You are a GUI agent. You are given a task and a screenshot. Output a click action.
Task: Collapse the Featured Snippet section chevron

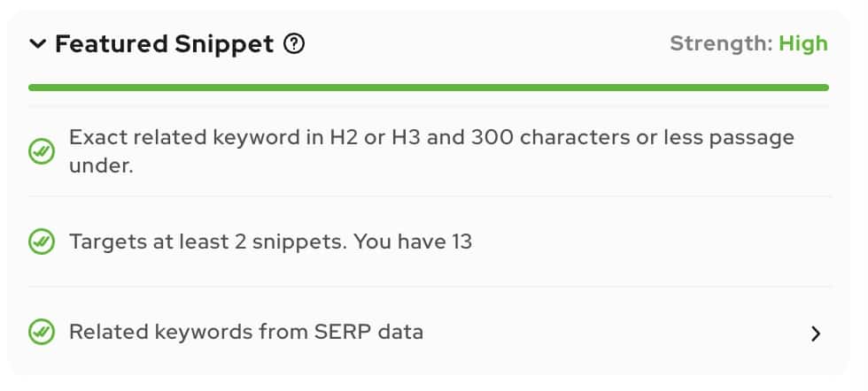coord(37,43)
